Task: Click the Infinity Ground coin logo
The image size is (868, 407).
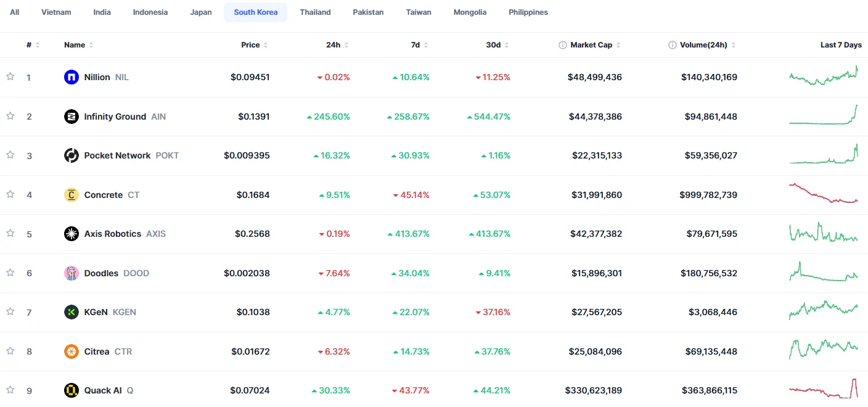Action: (x=72, y=117)
